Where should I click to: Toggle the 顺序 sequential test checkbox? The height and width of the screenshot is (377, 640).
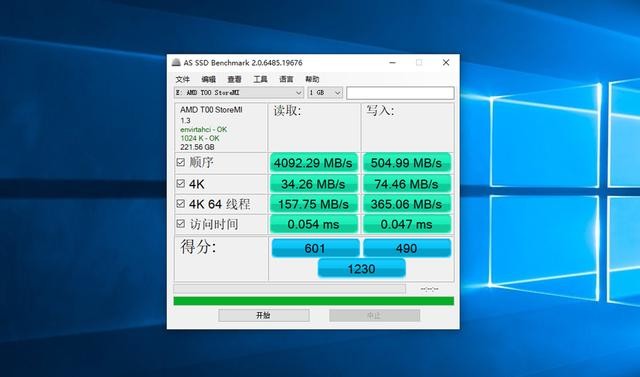pyautogui.click(x=180, y=162)
